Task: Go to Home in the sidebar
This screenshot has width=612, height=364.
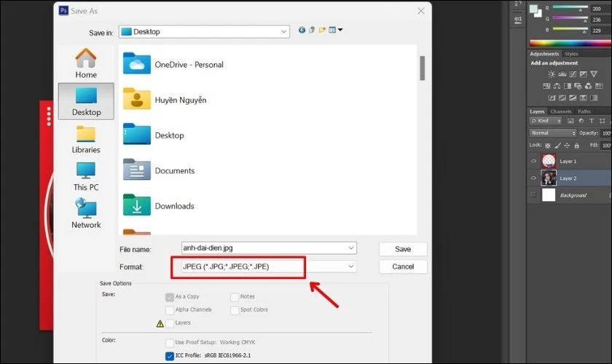Action: coord(86,63)
